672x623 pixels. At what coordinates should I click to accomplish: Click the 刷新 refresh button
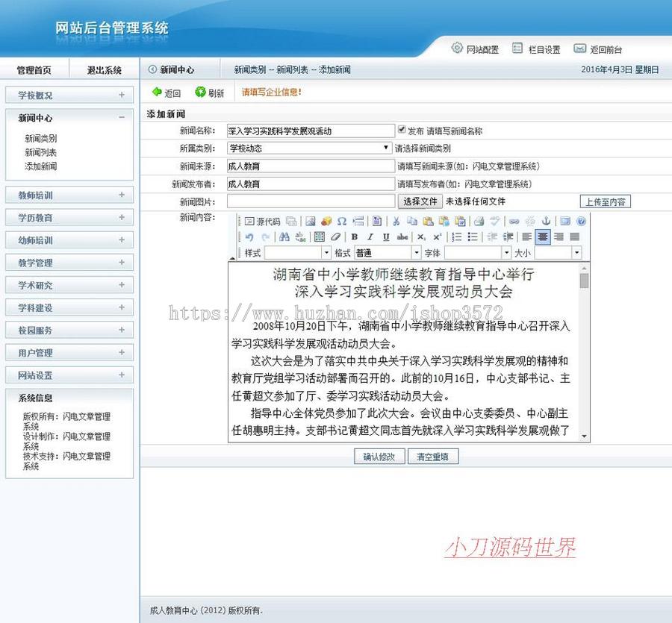click(210, 93)
